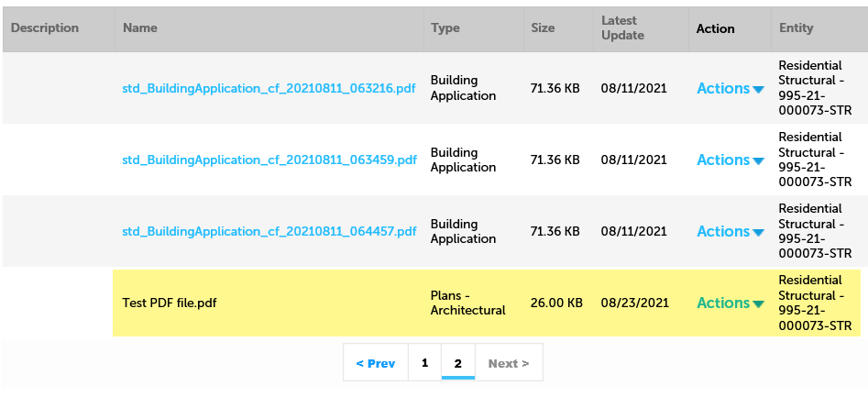Click the Type column header
868x397 pixels.
coord(445,28)
